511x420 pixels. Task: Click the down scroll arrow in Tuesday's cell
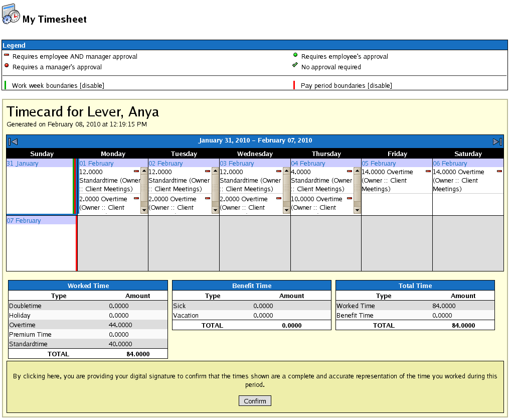coord(215,210)
